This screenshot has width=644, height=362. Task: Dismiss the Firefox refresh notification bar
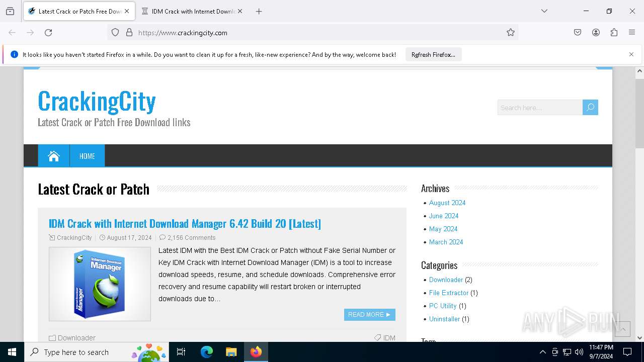pyautogui.click(x=631, y=54)
